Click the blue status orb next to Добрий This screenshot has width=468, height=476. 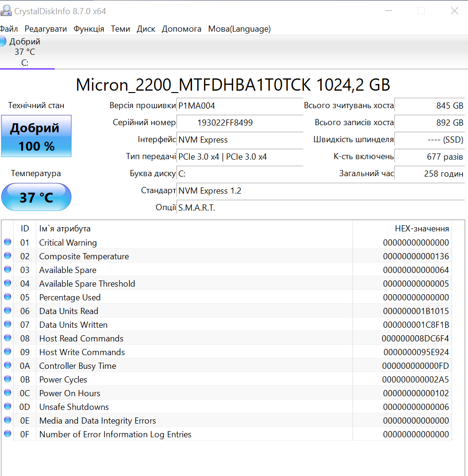(x=2, y=42)
